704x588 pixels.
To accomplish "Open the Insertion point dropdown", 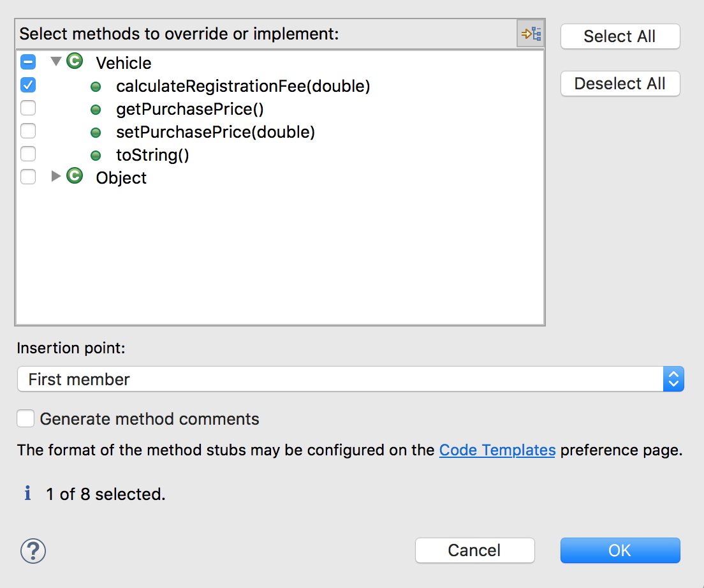I will [x=673, y=379].
